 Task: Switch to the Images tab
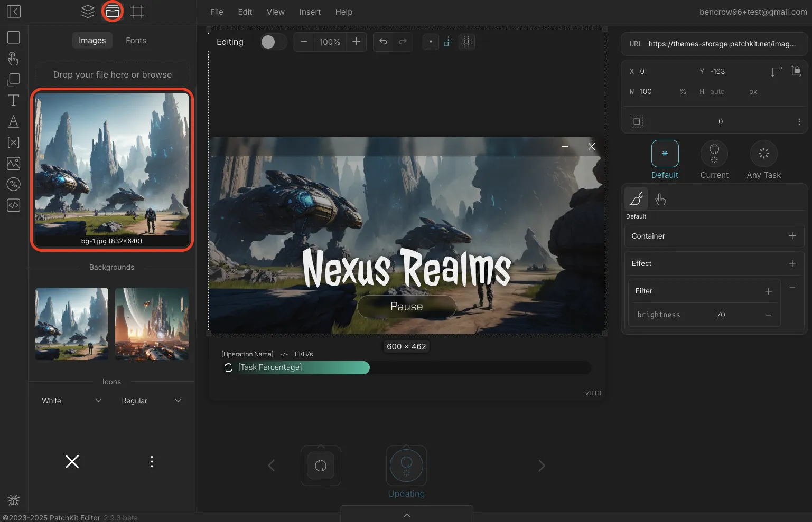(92, 40)
